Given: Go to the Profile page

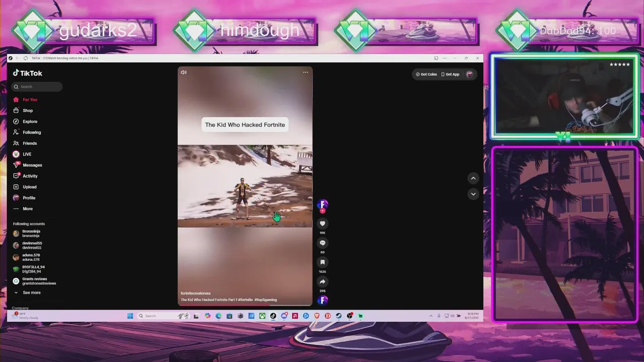Looking at the screenshot, I should click(x=24, y=198).
